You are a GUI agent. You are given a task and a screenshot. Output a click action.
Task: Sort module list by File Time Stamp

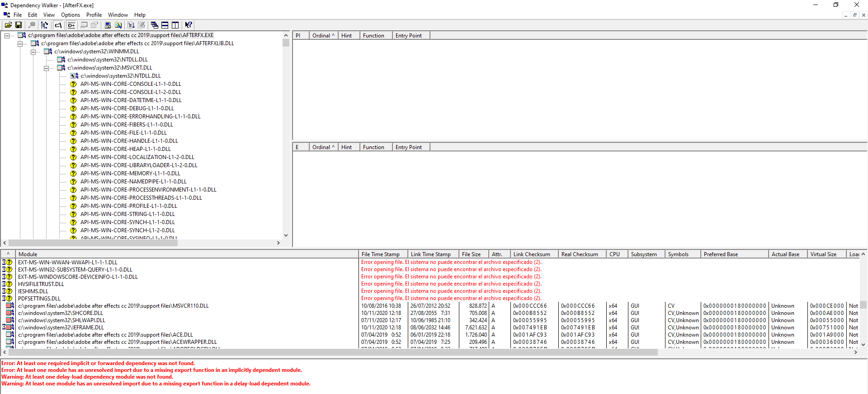tap(383, 254)
